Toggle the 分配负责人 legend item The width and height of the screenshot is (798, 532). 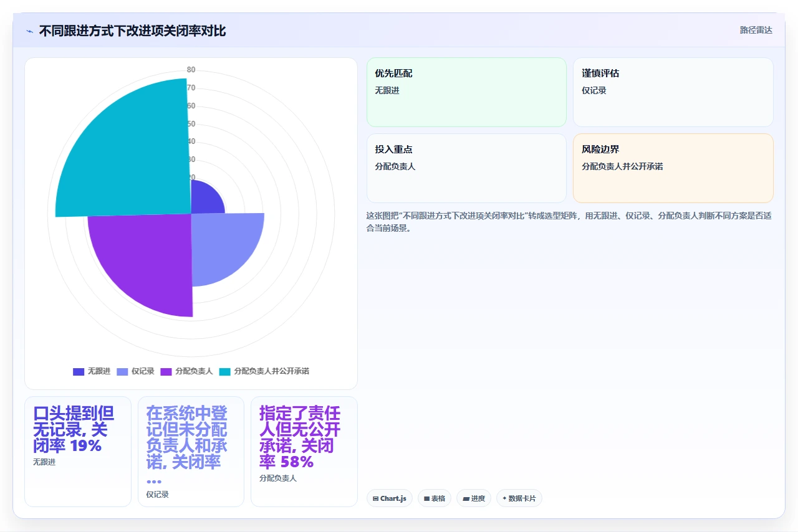186,371
